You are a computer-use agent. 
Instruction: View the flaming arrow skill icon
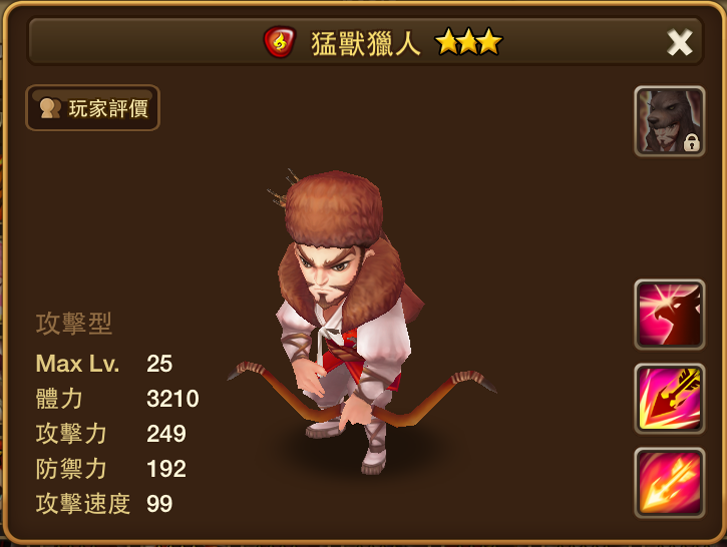[x=670, y=483]
